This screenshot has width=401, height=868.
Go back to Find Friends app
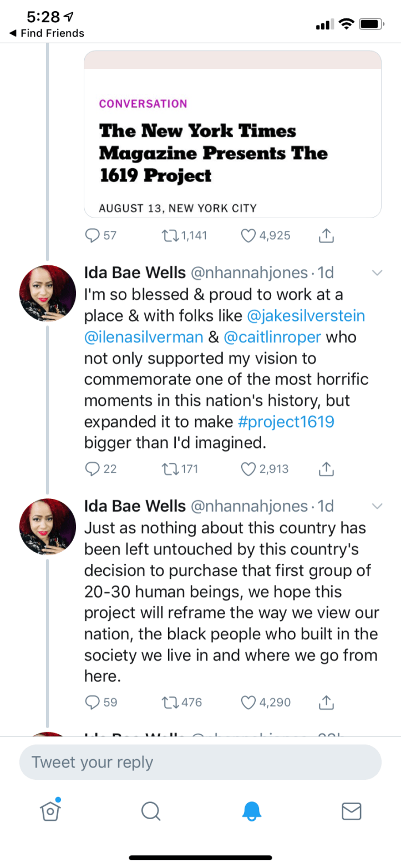pos(47,33)
